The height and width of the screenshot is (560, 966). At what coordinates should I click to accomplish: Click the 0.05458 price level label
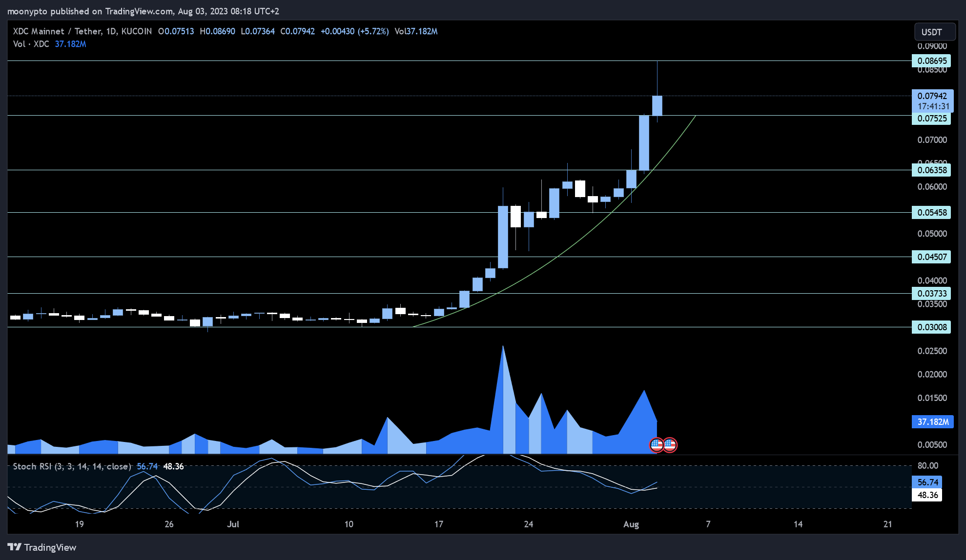[931, 213]
